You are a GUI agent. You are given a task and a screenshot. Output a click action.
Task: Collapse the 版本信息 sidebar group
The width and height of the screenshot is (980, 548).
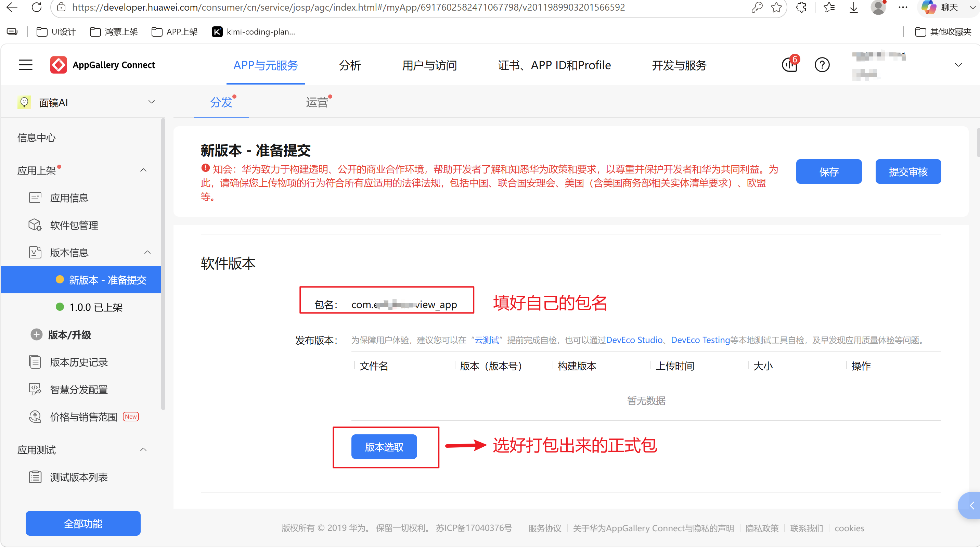tap(147, 252)
